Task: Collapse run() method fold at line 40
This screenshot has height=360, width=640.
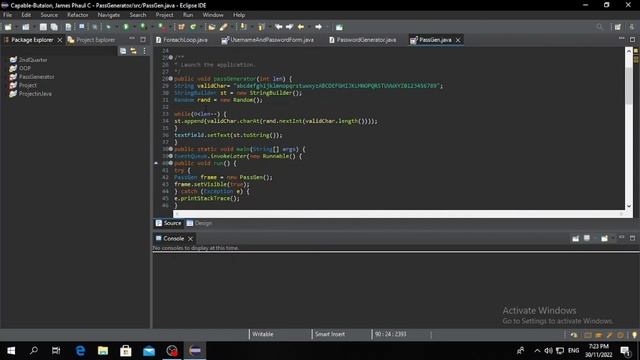Action: pyautogui.click(x=171, y=163)
